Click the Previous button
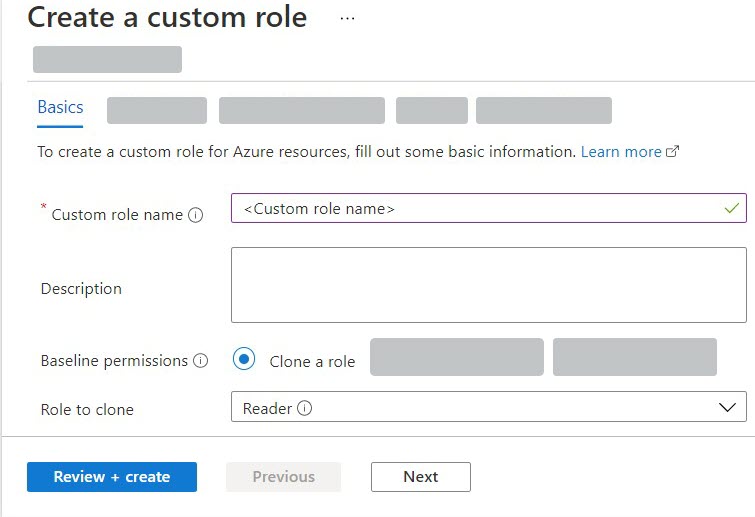Viewport: 755px width, 517px height. coord(283,477)
